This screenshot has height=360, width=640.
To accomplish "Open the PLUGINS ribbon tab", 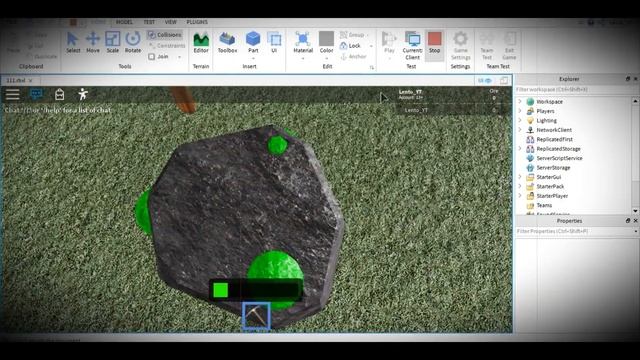I will 197,22.
